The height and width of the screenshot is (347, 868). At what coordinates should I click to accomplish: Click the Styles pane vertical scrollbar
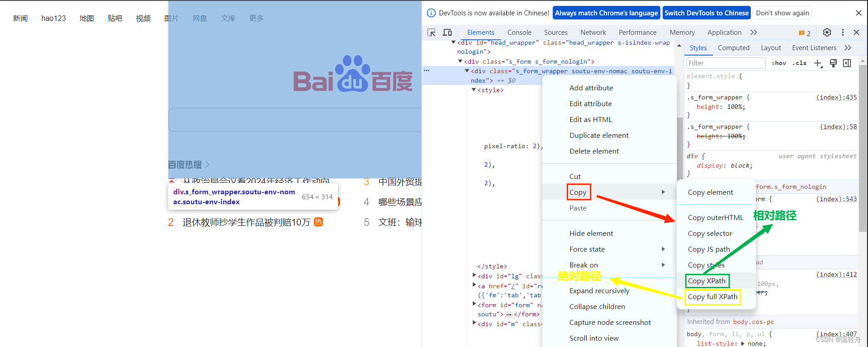pos(863,149)
